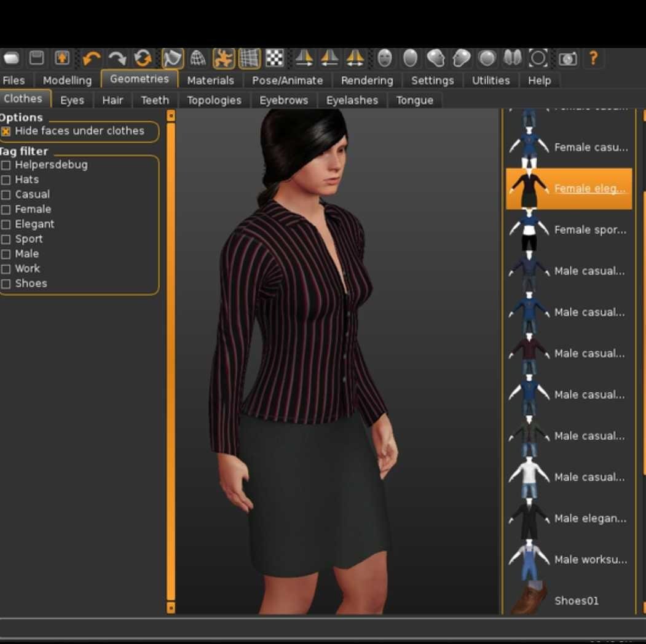Viewport: 646px width, 644px height.
Task: Open the Pose/Animate tab
Action: tap(287, 81)
